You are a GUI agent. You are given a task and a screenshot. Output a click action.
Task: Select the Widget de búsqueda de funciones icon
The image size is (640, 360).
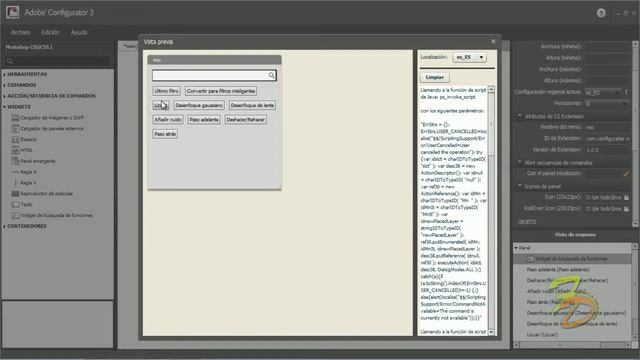coord(15,216)
